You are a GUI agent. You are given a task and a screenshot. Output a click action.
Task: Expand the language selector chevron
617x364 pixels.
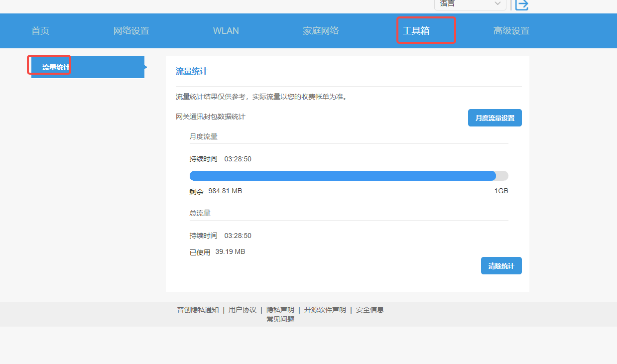[x=497, y=4]
